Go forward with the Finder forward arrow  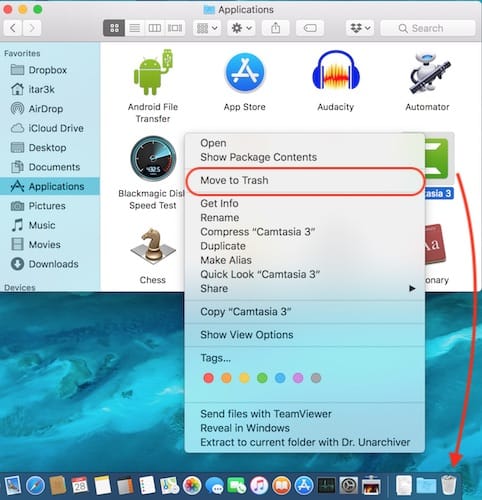32,28
